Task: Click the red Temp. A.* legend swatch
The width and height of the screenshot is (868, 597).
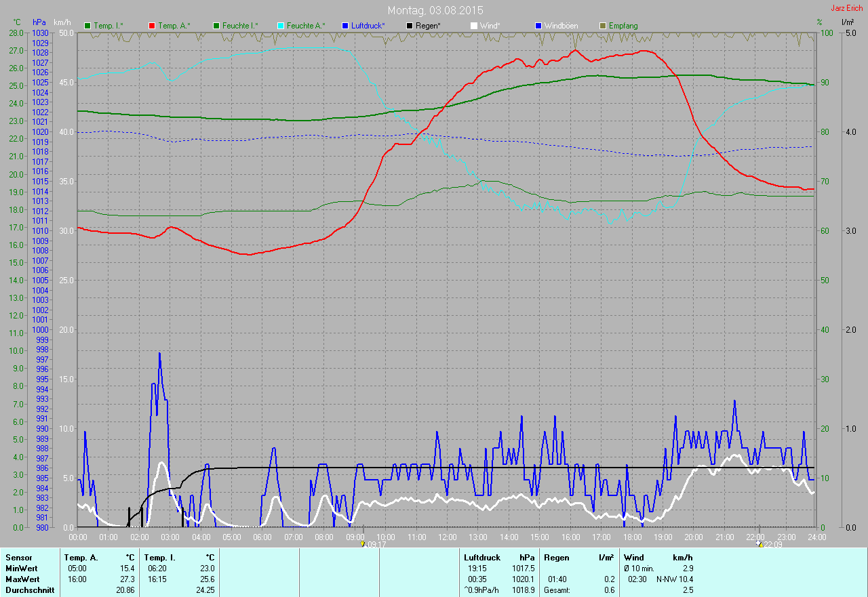Action: pos(152,26)
